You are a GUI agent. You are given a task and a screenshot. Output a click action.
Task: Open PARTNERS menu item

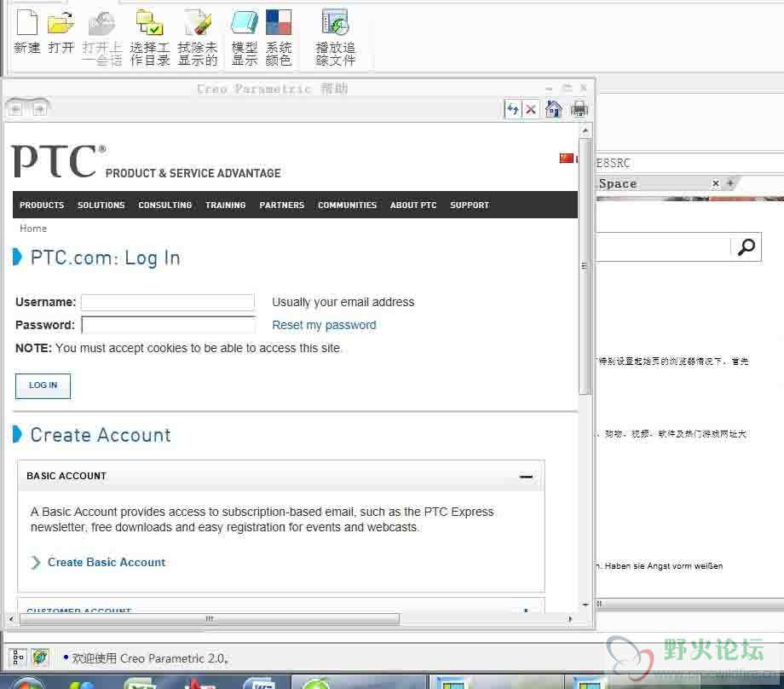282,206
